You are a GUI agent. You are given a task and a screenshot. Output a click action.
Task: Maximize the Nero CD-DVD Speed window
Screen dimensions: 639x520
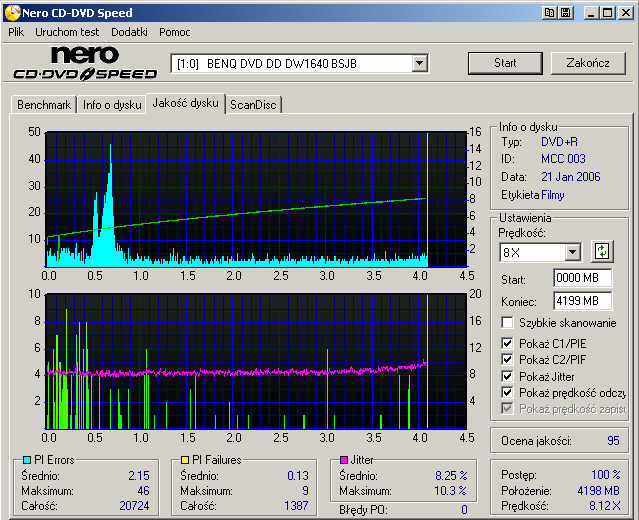pyautogui.click(x=607, y=13)
